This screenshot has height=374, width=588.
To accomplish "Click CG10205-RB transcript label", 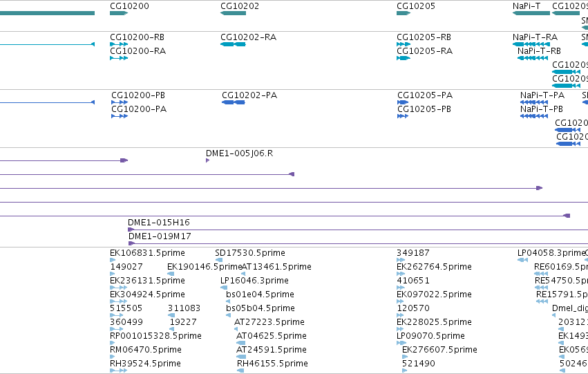I will 424,37.
